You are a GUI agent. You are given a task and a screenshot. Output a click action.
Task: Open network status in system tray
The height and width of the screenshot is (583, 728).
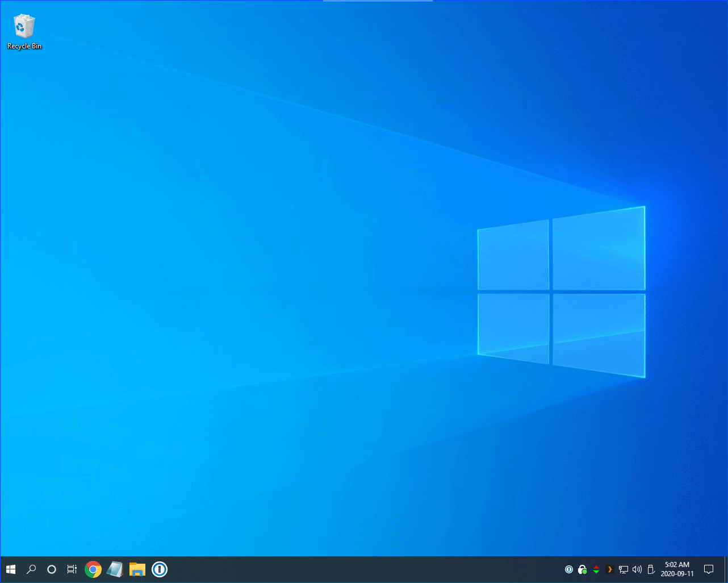[x=623, y=569]
